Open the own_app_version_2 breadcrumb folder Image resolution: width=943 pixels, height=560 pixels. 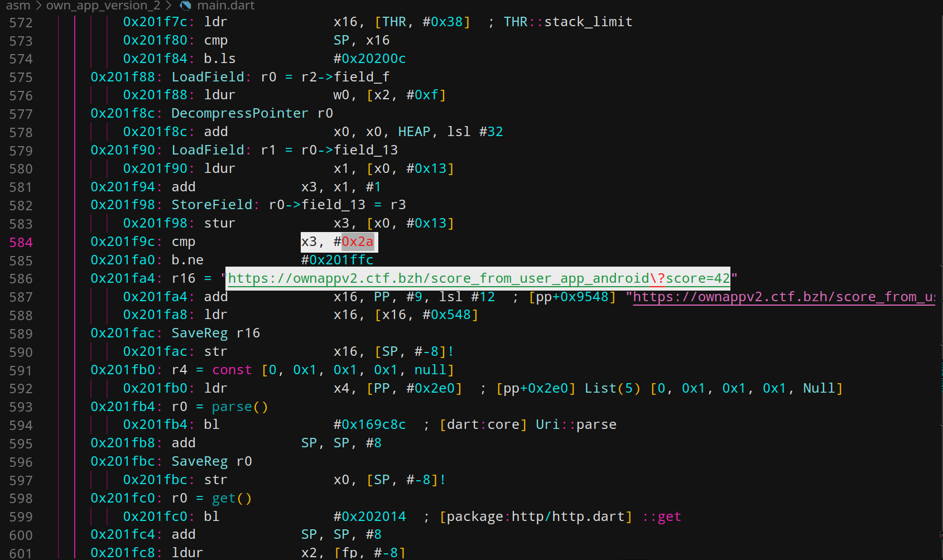coord(103,6)
